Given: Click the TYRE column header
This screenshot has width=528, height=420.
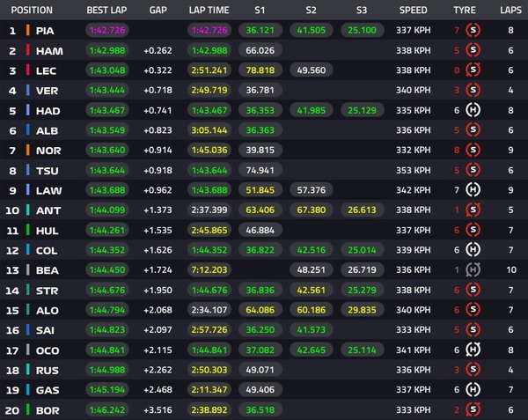Looking at the screenshot, I should click(466, 11).
